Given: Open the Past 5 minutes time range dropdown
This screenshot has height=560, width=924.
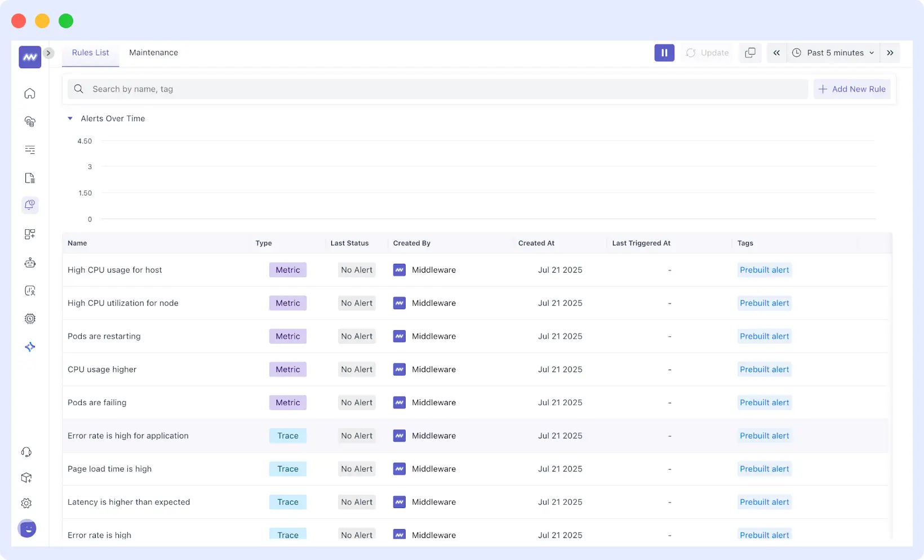Looking at the screenshot, I should 833,52.
